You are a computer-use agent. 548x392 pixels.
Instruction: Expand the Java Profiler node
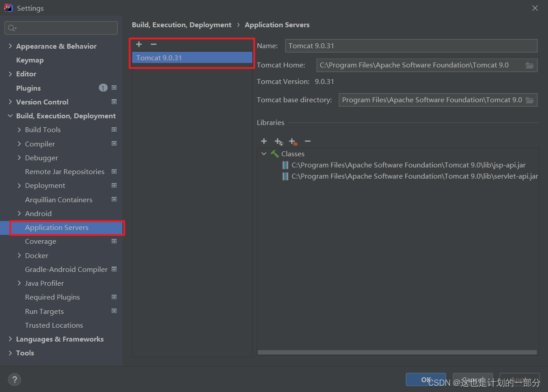[x=19, y=283]
